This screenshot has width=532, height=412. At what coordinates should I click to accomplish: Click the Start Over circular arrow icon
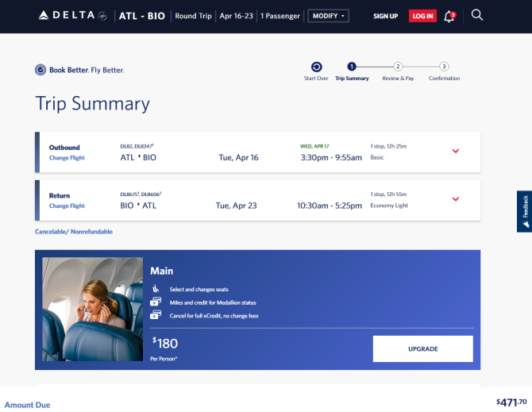316,67
